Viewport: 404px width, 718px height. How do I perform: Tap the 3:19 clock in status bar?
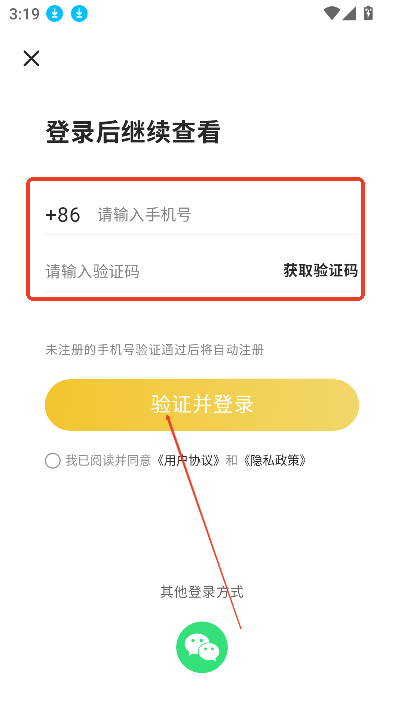tap(24, 14)
